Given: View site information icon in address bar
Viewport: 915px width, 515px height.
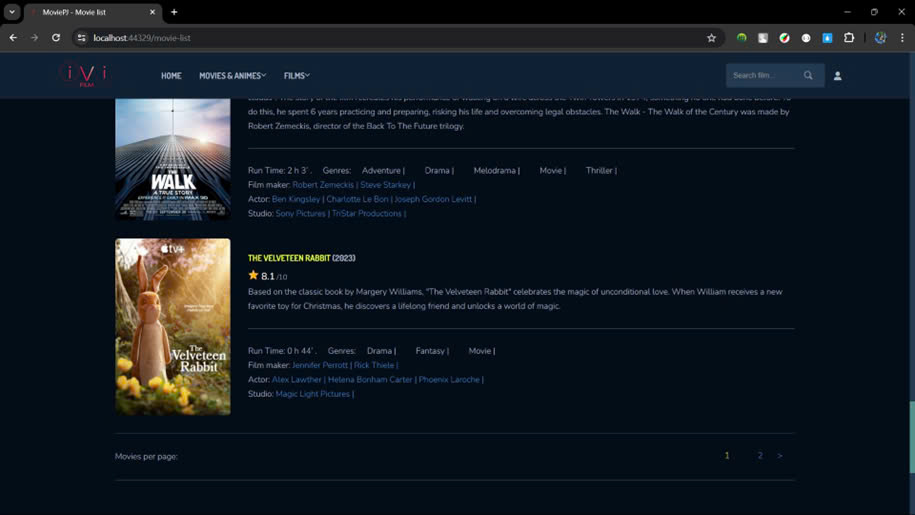Looking at the screenshot, I should [82, 38].
